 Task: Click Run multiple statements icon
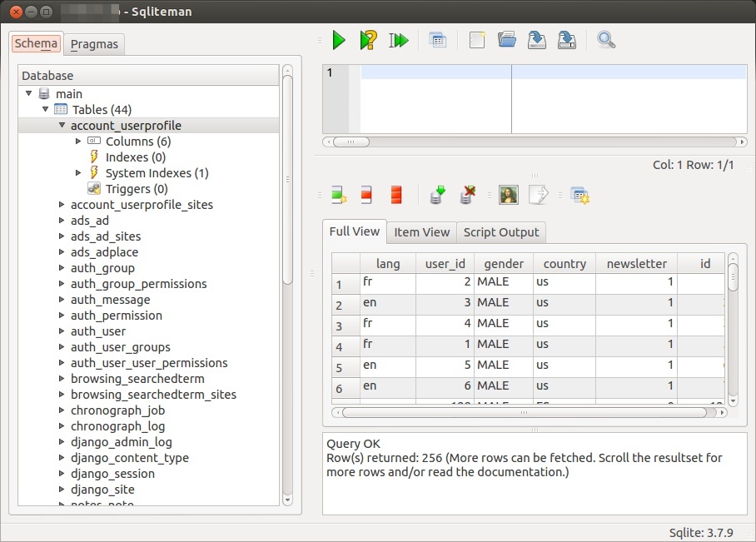[398, 40]
